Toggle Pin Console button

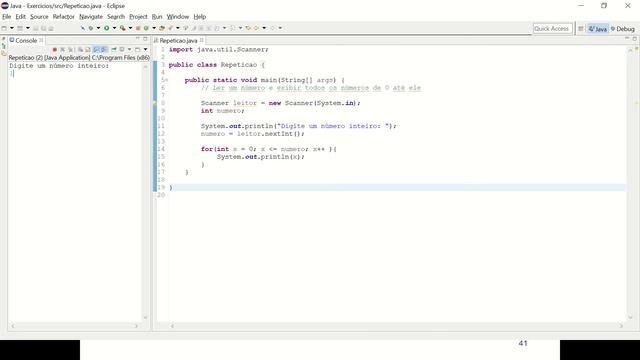point(114,49)
